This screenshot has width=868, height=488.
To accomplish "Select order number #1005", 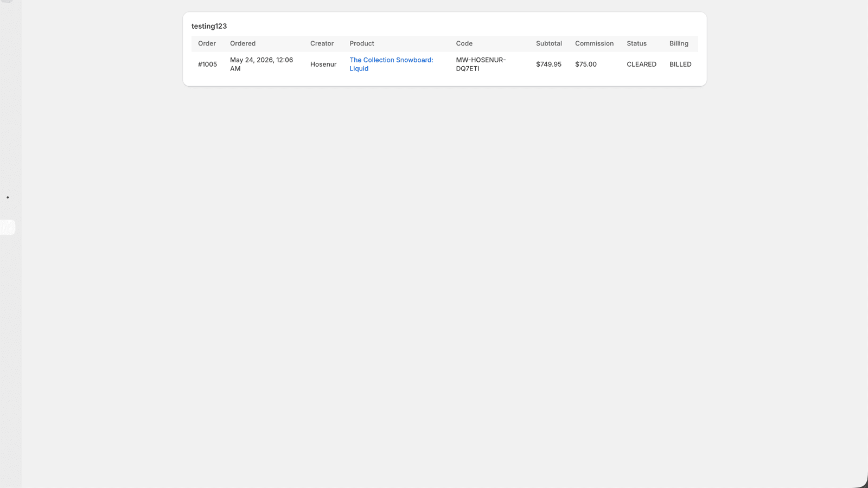I will tap(207, 64).
